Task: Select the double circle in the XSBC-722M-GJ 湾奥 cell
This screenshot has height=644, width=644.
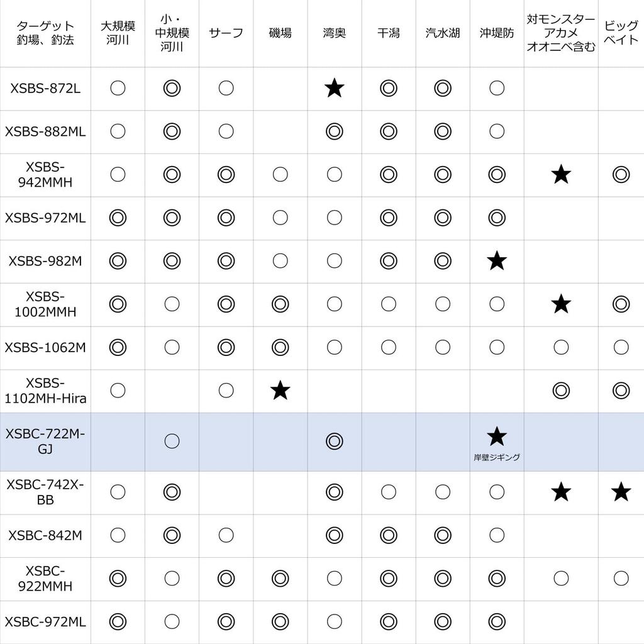Action: 335,441
